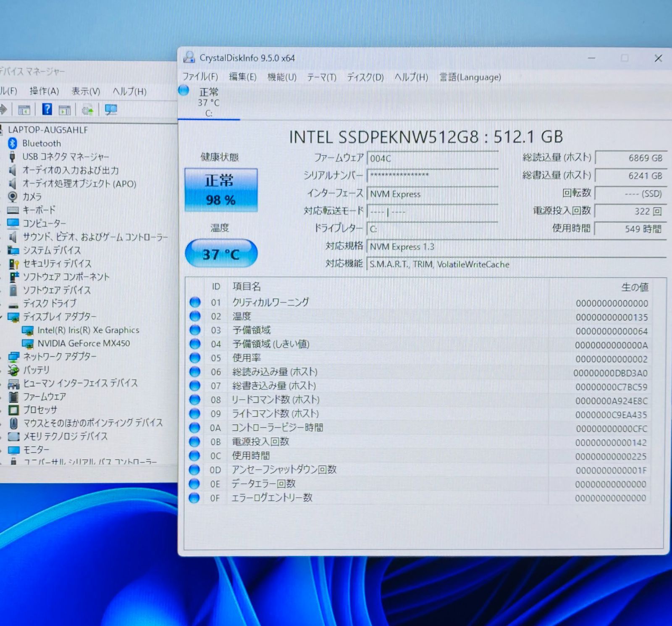672x626 pixels.
Task: Click the firmware field showing 004C
Action: 432,158
